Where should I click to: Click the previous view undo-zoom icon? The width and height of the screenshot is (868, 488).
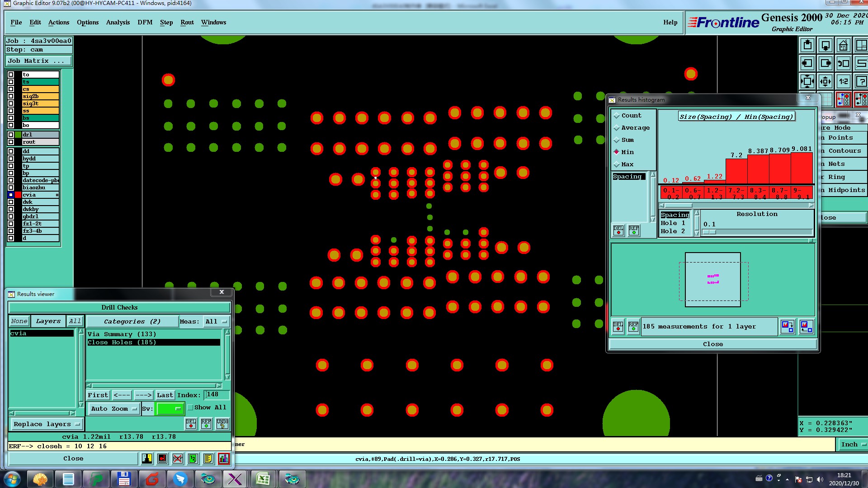[x=843, y=64]
